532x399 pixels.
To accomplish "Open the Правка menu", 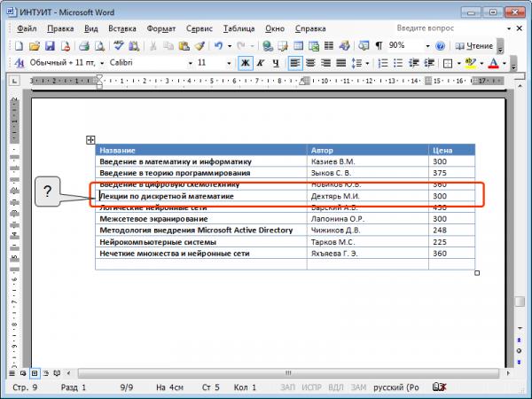I will tap(60, 29).
